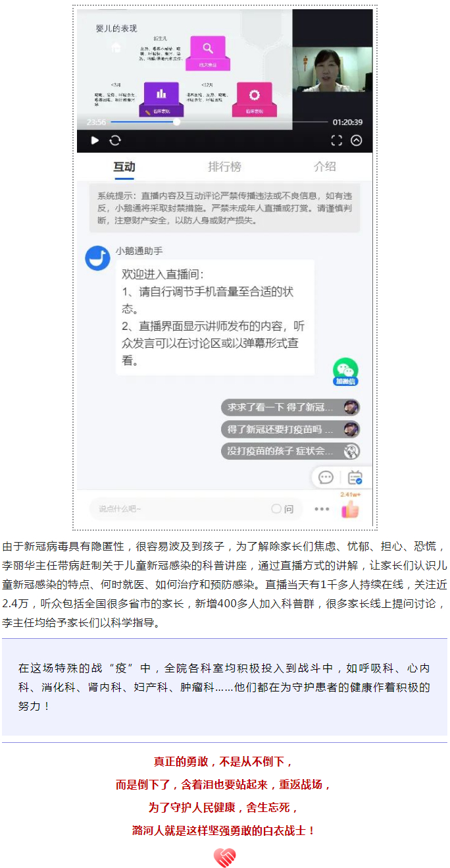
Task: Open the comment 求求了看一下 得了新冠
Action: [x=291, y=408]
